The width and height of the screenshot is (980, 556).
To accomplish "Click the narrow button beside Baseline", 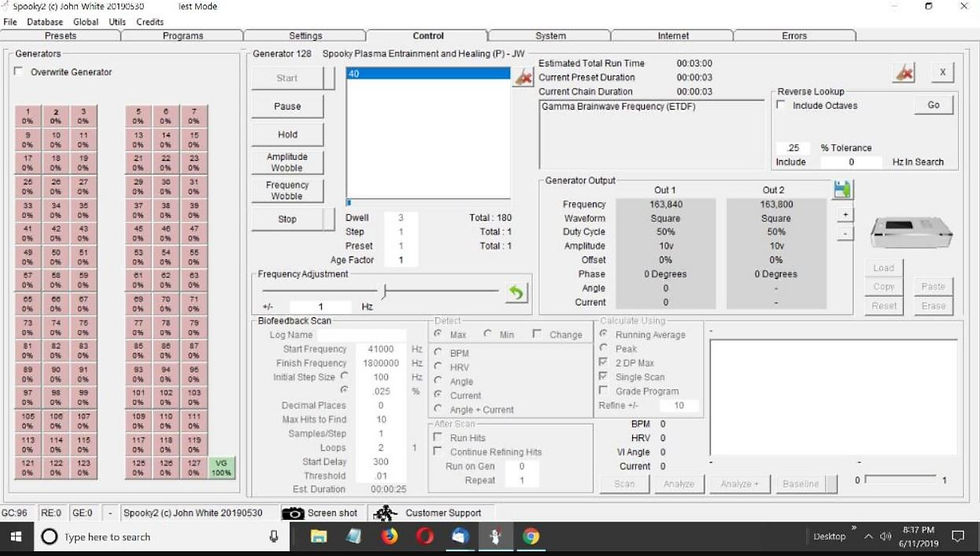I will (832, 484).
